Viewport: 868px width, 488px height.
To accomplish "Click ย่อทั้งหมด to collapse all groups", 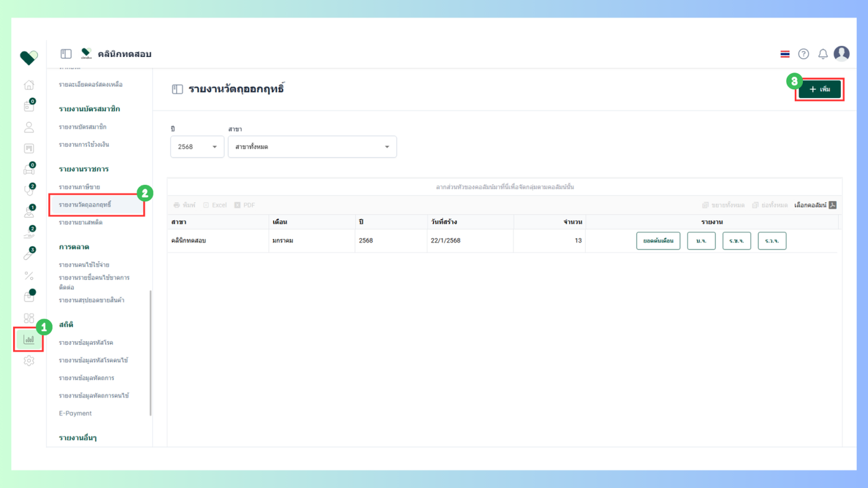I will 770,205.
